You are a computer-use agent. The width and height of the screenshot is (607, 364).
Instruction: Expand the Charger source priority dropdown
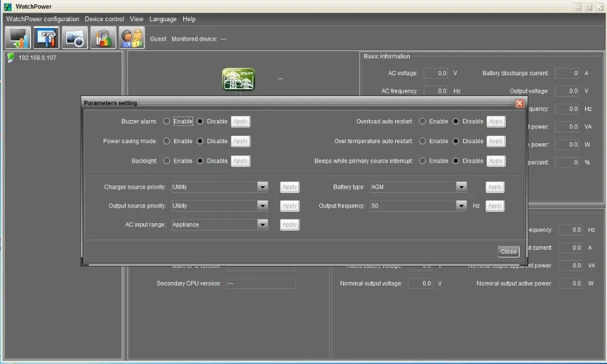(x=262, y=187)
